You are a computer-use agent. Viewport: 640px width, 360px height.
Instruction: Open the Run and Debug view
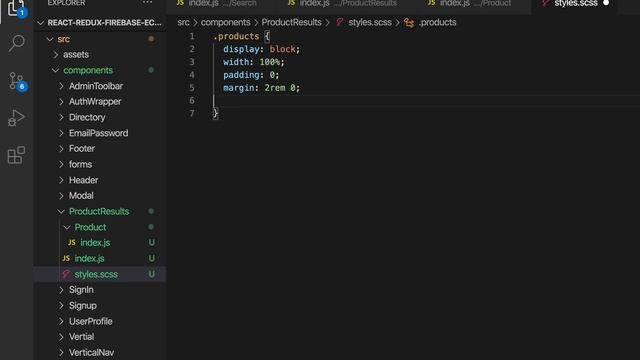tap(16, 118)
